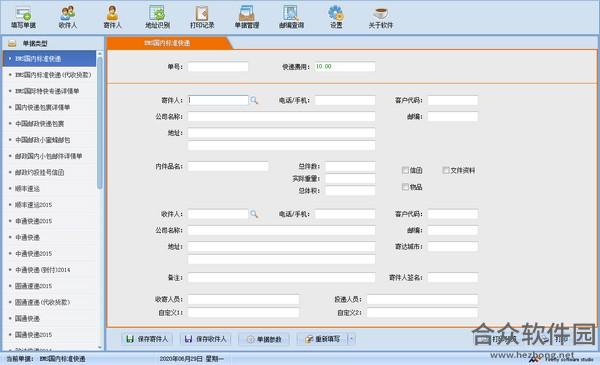600x365 pixels.
Task: Launch 地址识别 address recognition tool
Action: pos(157,18)
